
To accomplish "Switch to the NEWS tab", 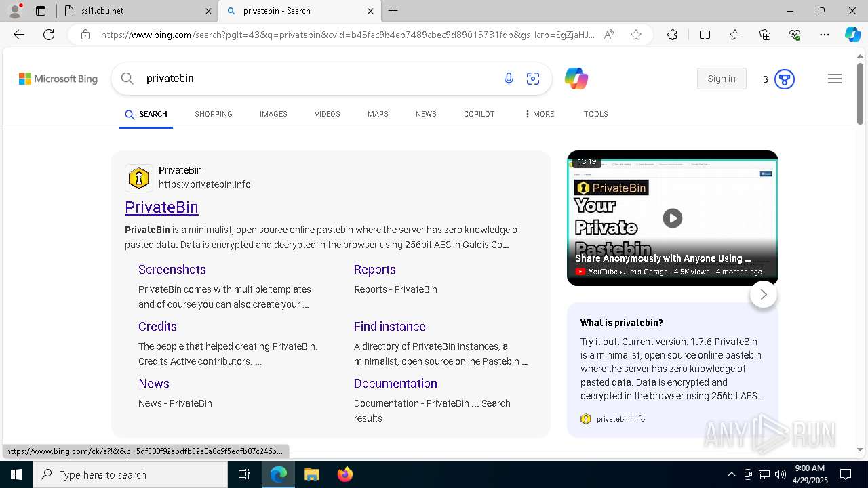I will (426, 114).
